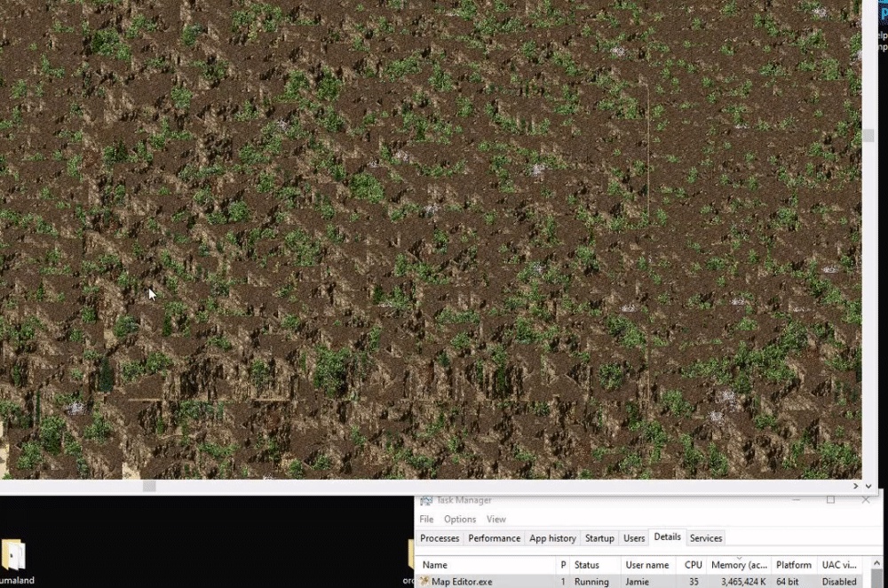
Task: Click the Task Manager title bar icon
Action: coord(426,500)
